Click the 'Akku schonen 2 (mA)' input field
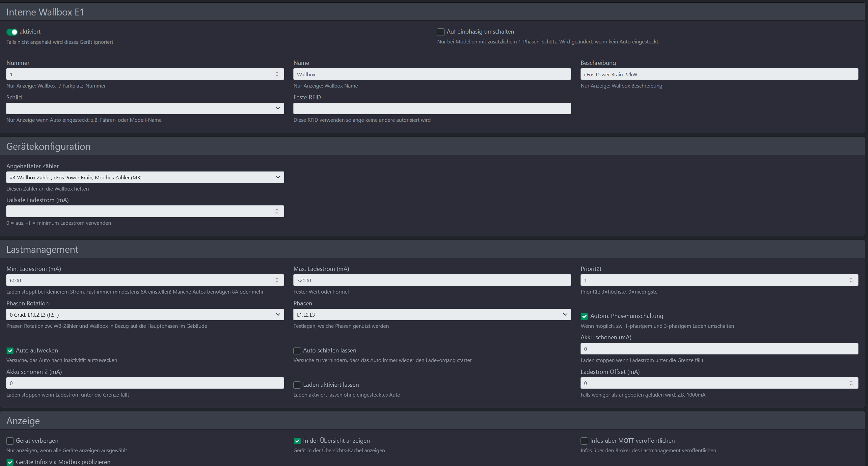Image resolution: width=868 pixels, height=466 pixels. tap(145, 383)
